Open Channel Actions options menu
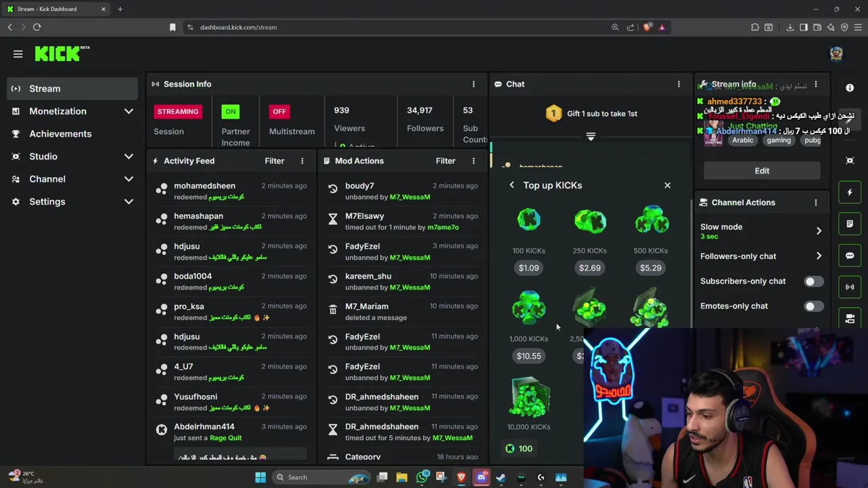 pos(816,203)
